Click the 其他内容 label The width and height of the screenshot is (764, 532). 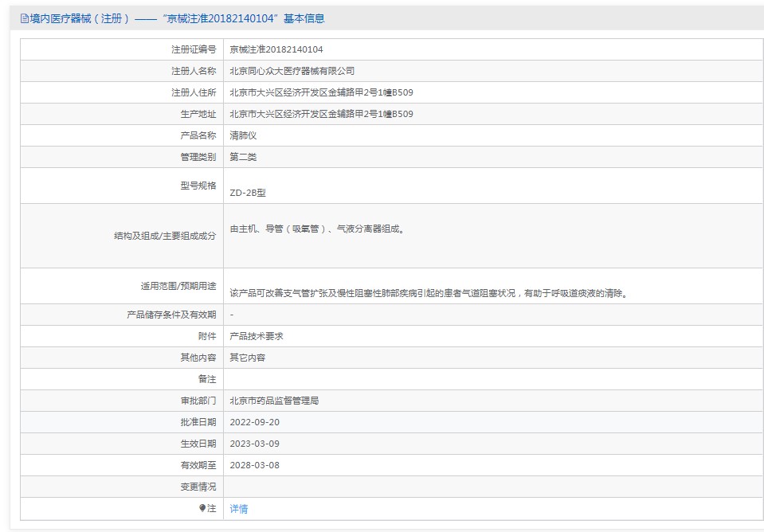click(198, 358)
